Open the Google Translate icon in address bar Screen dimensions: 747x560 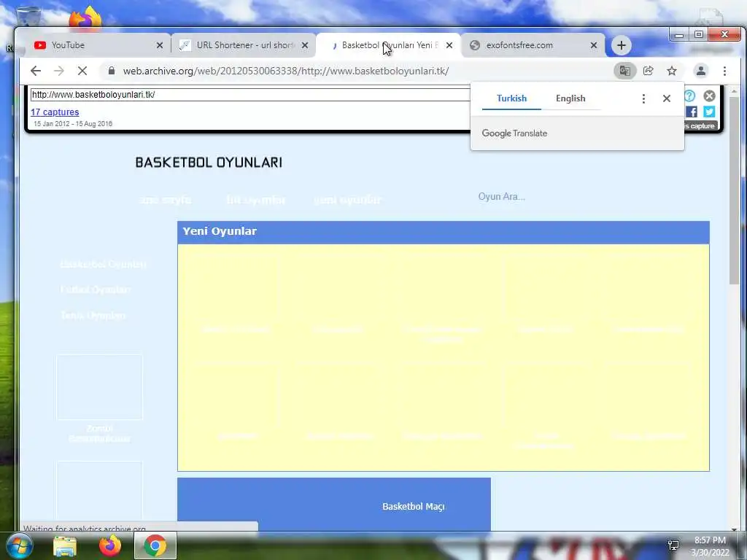(624, 71)
